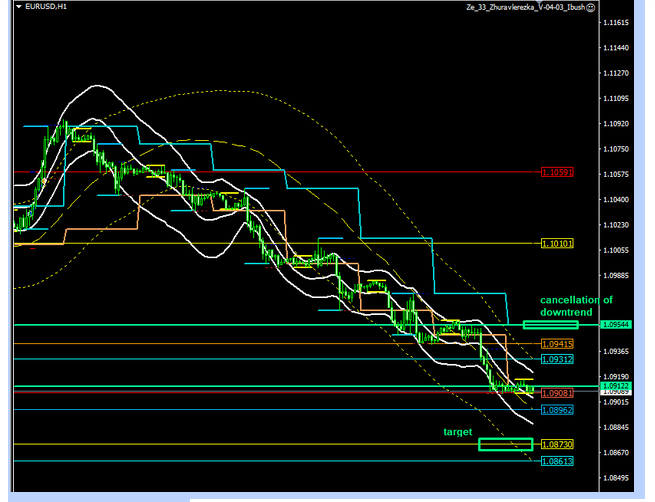Click the yellow 1.1010 price level label

[x=556, y=243]
